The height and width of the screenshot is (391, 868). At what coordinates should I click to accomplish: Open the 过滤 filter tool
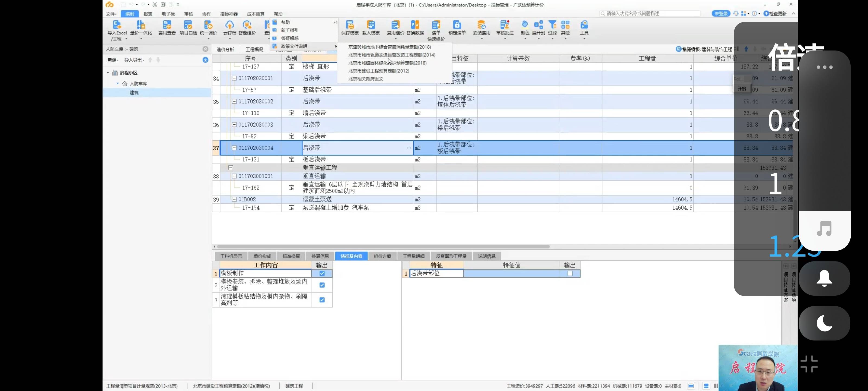[x=552, y=28]
